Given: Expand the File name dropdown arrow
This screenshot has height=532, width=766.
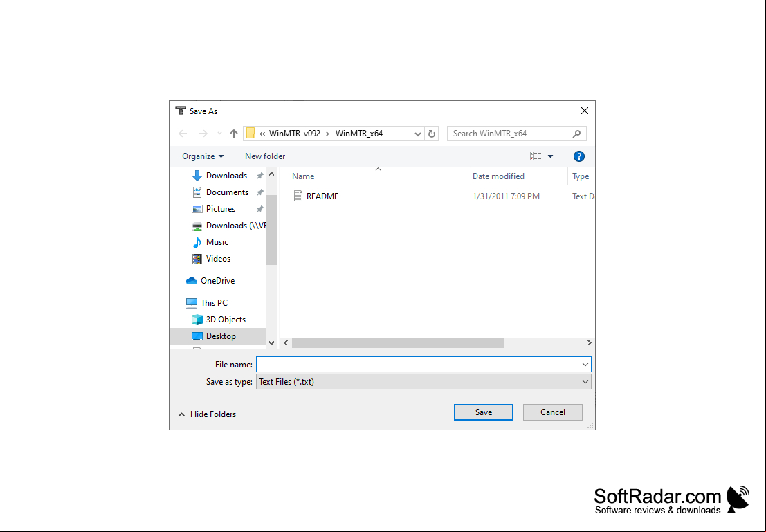Looking at the screenshot, I should point(585,365).
